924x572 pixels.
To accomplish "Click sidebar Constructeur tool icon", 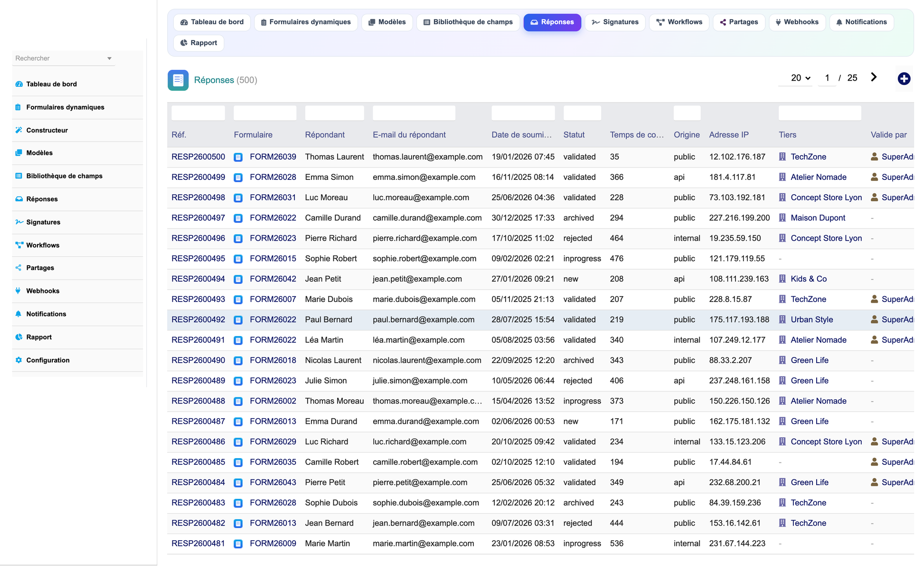I will [19, 130].
